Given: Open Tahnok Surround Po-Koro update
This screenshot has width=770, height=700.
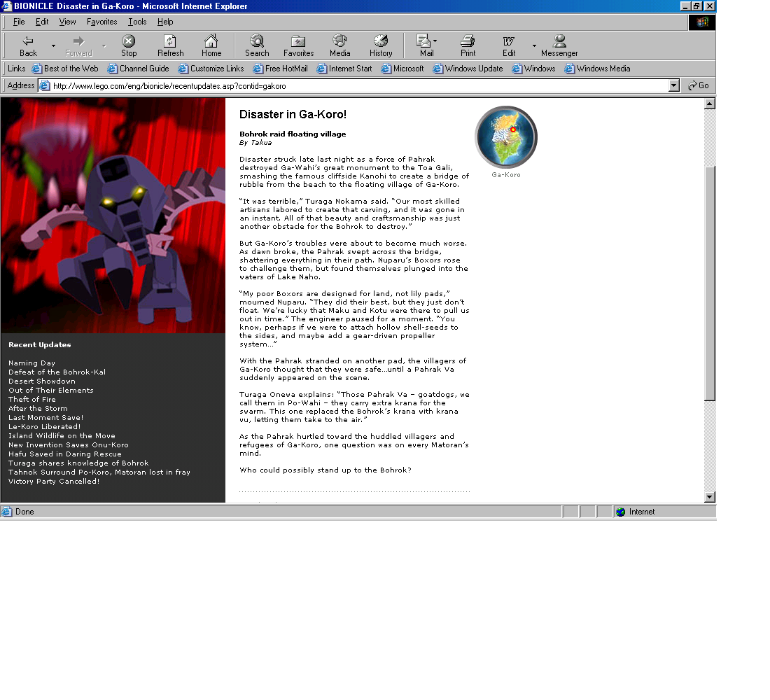Looking at the screenshot, I should (99, 472).
